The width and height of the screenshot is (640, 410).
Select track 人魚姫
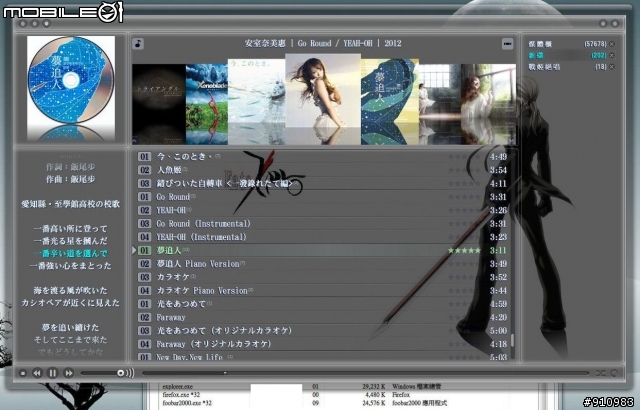click(322, 170)
